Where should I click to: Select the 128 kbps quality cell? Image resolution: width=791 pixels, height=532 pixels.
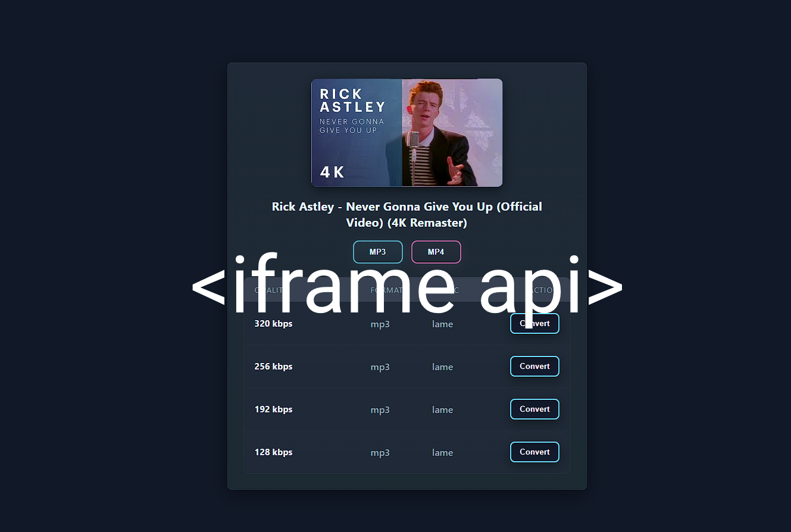(x=273, y=452)
